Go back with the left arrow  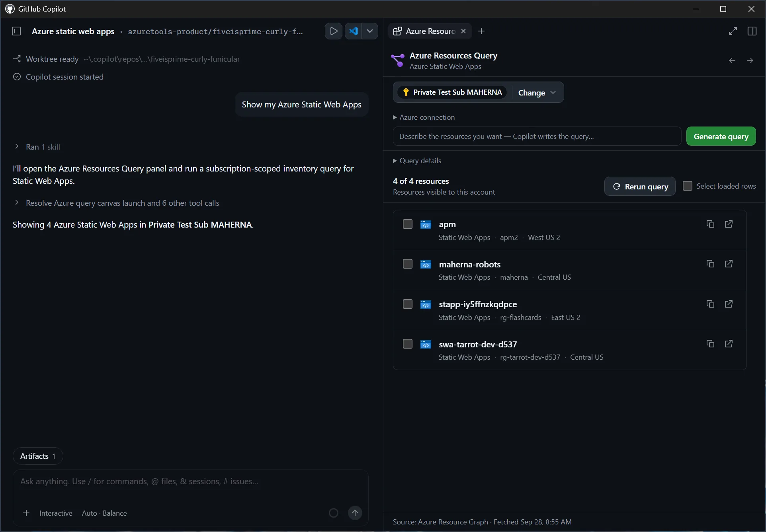click(732, 60)
